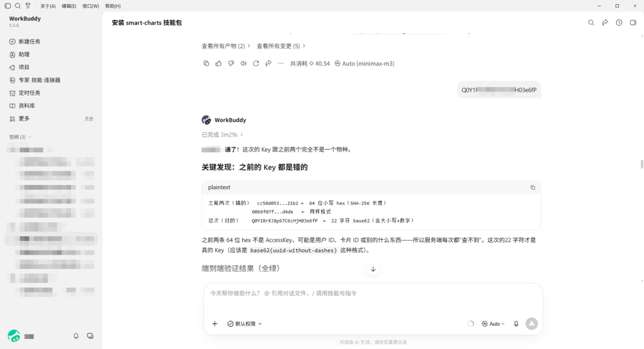Like the response with thumbs up
644x349 pixels.
click(x=218, y=63)
